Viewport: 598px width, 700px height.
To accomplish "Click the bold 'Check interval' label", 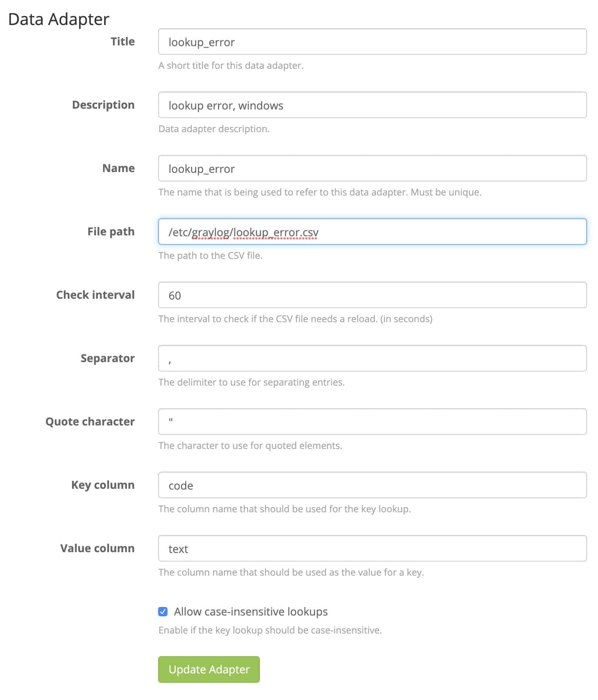I will pos(95,295).
